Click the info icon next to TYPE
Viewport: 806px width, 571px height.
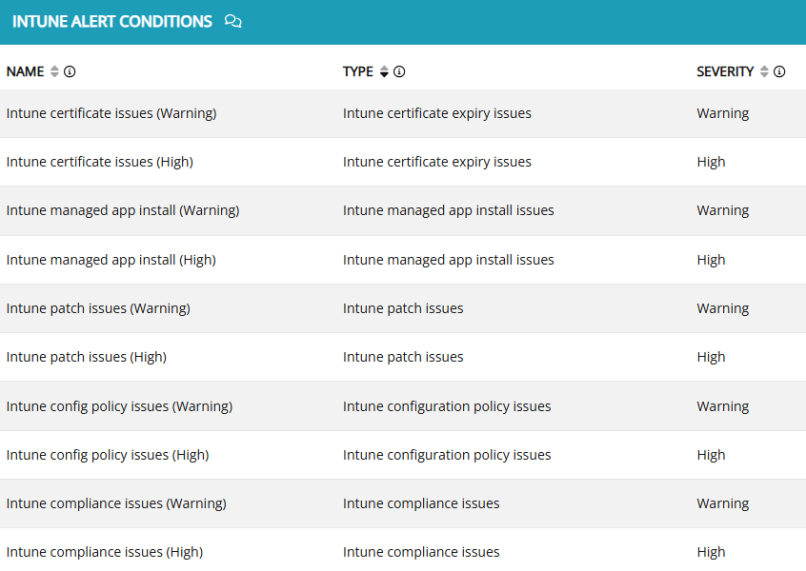pos(399,72)
